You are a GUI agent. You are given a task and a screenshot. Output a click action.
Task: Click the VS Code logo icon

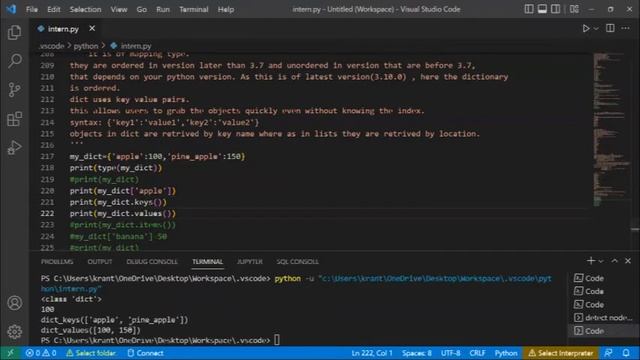[x=11, y=9]
